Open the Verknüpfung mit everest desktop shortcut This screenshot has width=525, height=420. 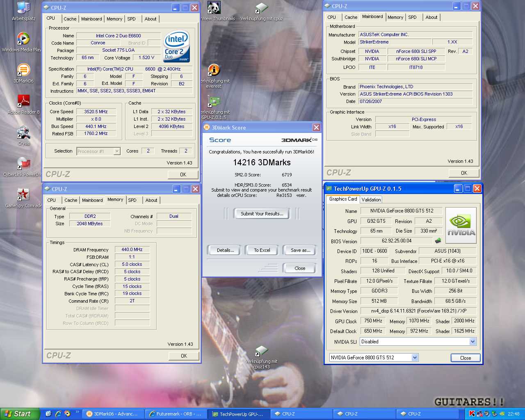point(214,76)
